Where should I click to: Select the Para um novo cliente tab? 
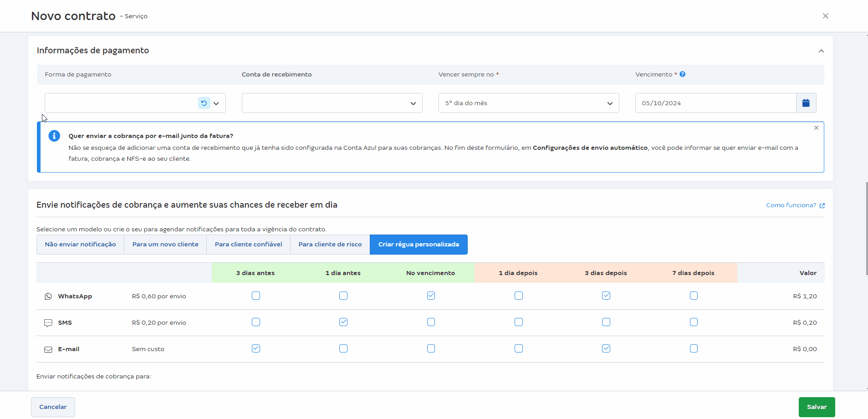pyautogui.click(x=165, y=245)
